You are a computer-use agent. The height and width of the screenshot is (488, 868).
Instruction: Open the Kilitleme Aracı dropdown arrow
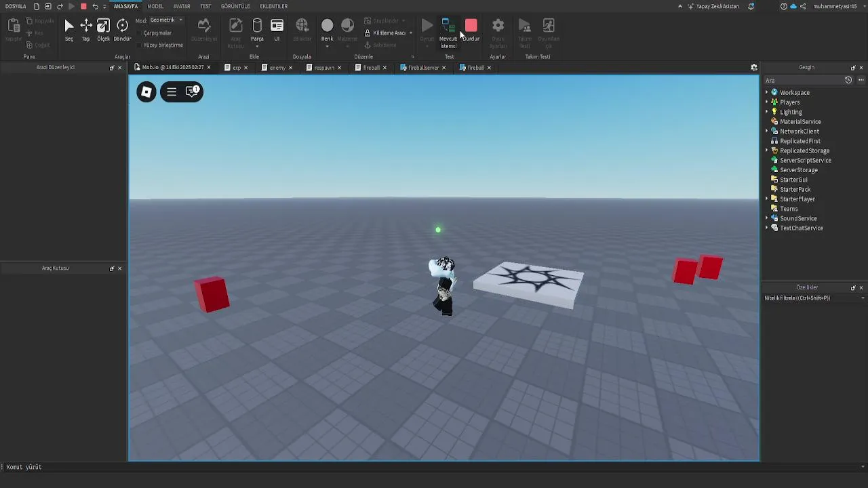(410, 33)
